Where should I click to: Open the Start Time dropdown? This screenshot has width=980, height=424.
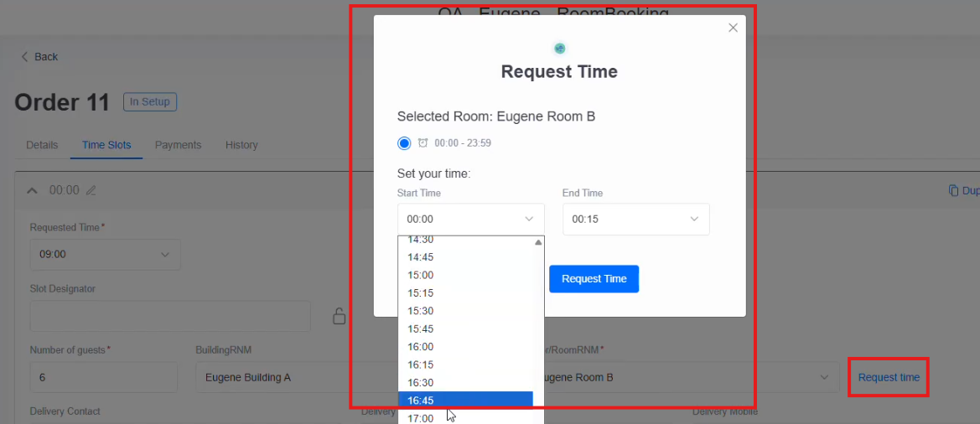pos(470,220)
